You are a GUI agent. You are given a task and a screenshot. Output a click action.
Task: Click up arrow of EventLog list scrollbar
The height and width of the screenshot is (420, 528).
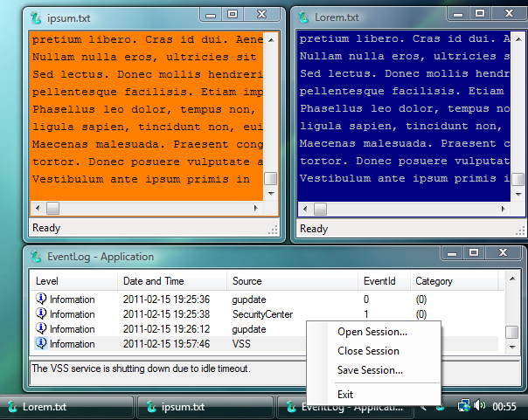[x=512, y=279]
